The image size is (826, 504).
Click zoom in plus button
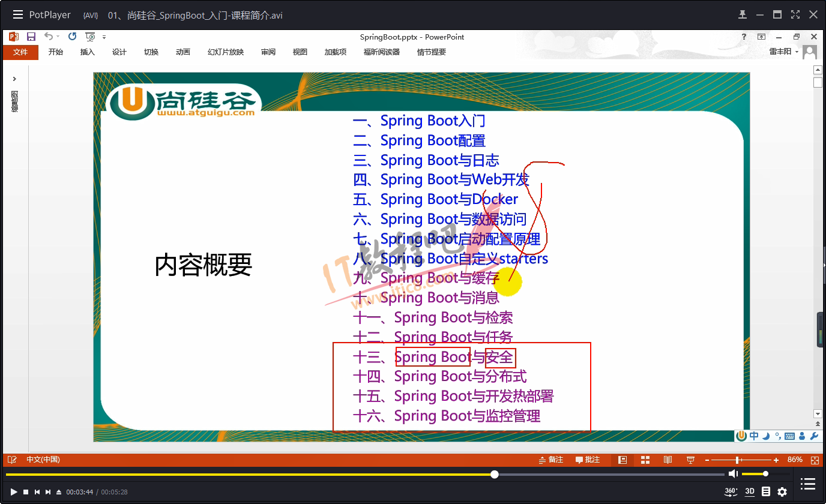[x=776, y=460]
